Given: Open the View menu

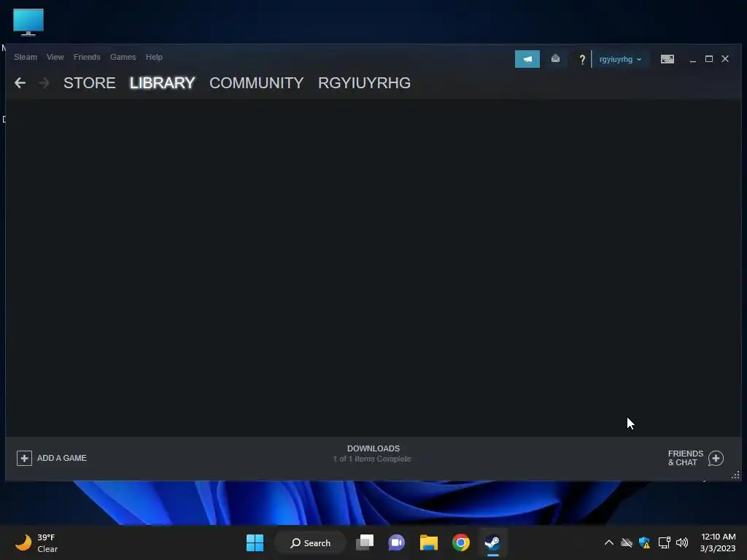Looking at the screenshot, I should [55, 57].
